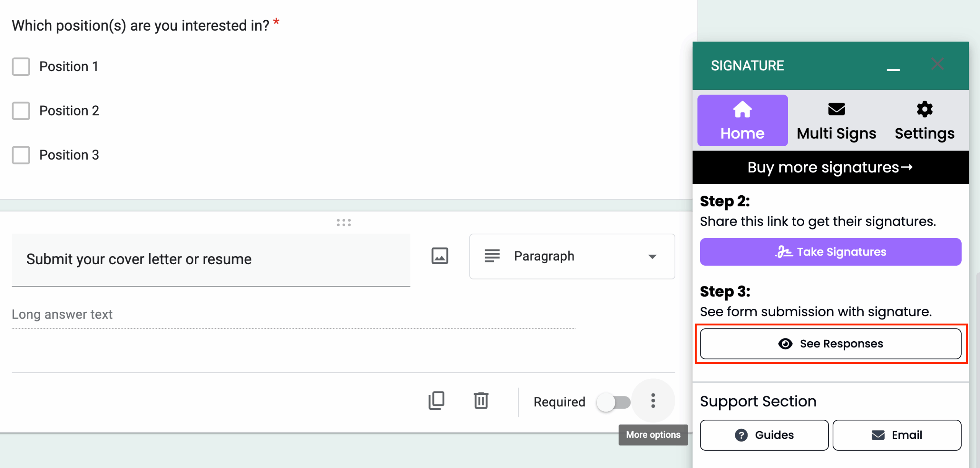Click the Multi Signs envelope icon
980x468 pixels.
click(836, 110)
